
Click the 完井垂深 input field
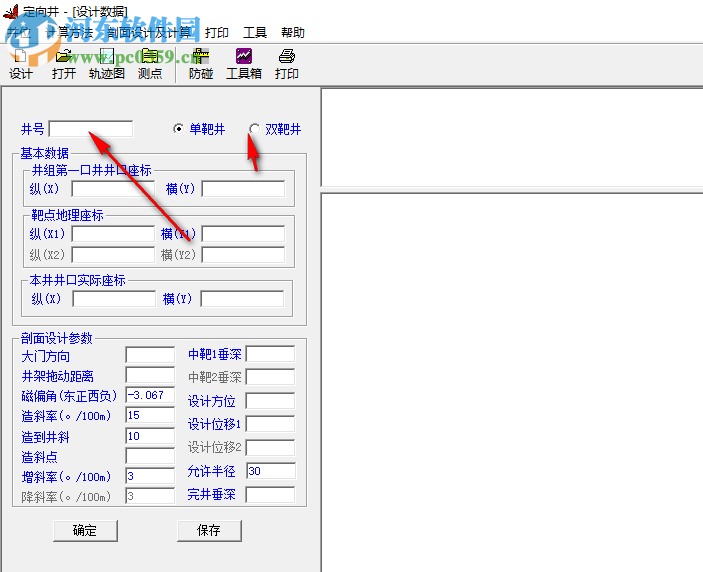pos(271,494)
